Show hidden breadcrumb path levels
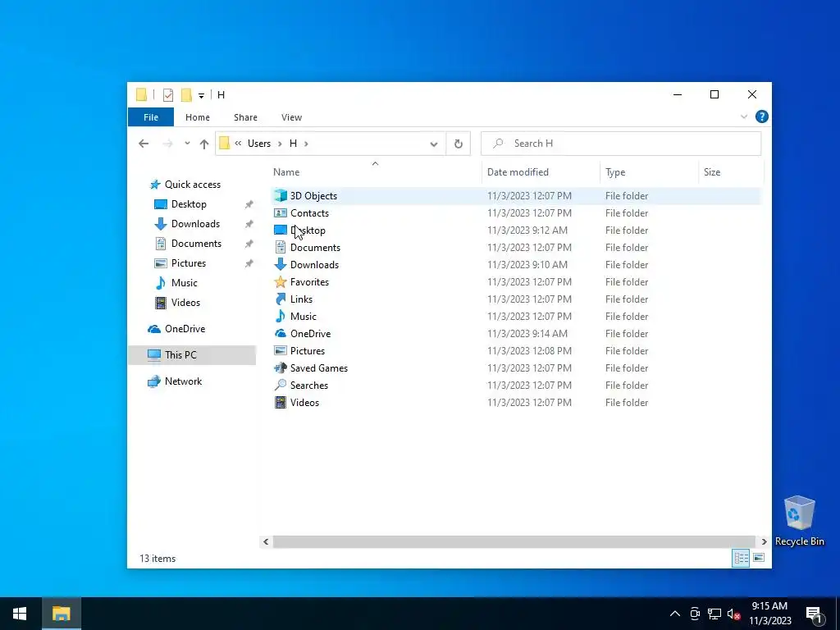Viewport: 840px width, 630px height. coord(238,143)
